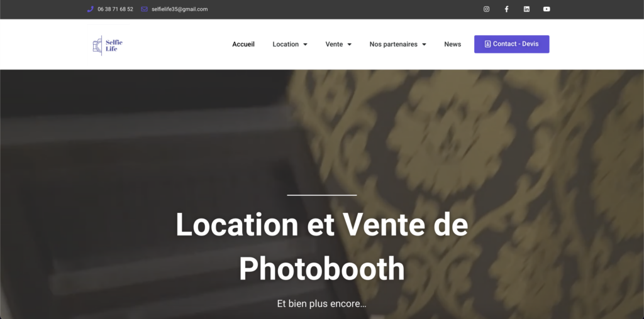644x319 pixels.
Task: Open the YouTube social icon
Action: [547, 9]
